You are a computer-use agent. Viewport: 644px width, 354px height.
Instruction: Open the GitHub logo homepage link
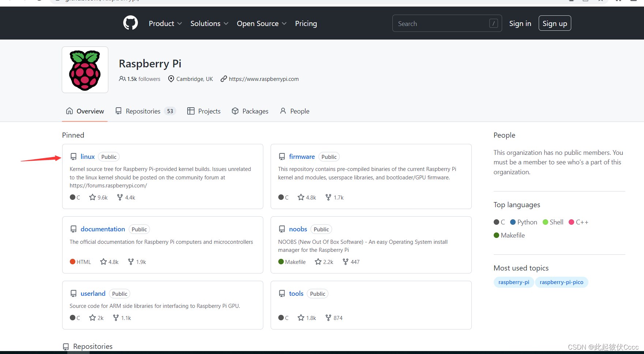[x=131, y=23]
